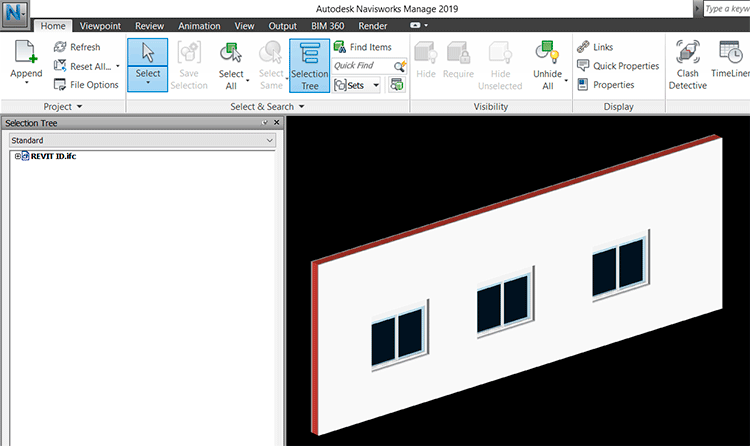The height and width of the screenshot is (446, 750).
Task: Close the Selection Tree panel
Action: click(x=276, y=123)
